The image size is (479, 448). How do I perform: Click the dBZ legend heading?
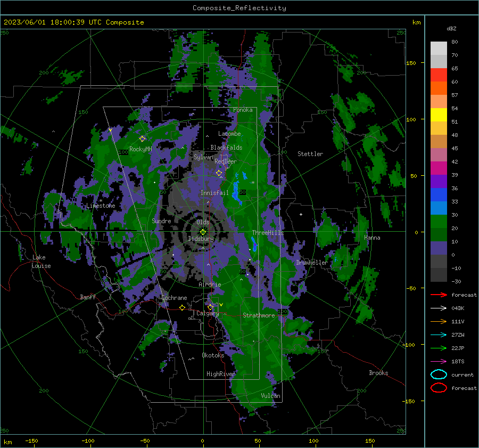point(451,28)
